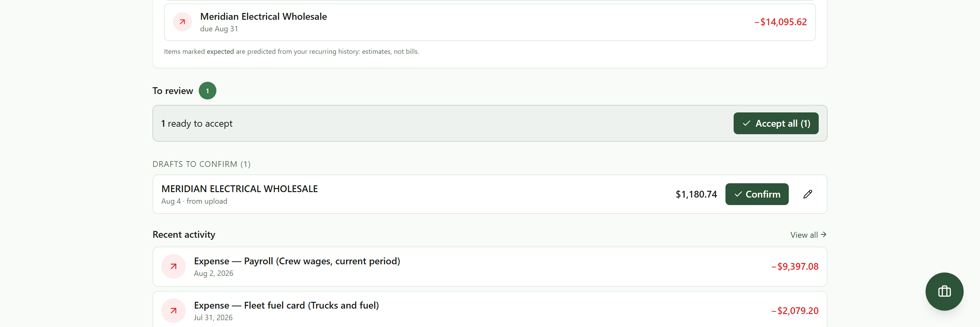
Task: Click the 1 ready to accept banner
Action: 490,123
